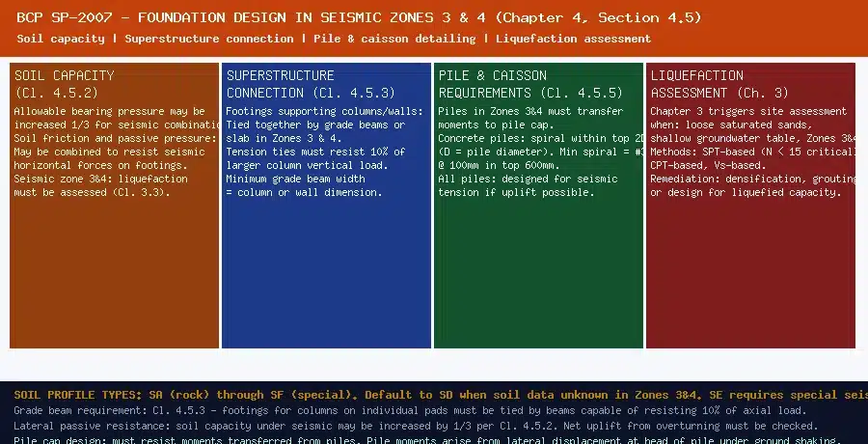Click 'shallow groundwater table, Zones' line

(x=752, y=139)
